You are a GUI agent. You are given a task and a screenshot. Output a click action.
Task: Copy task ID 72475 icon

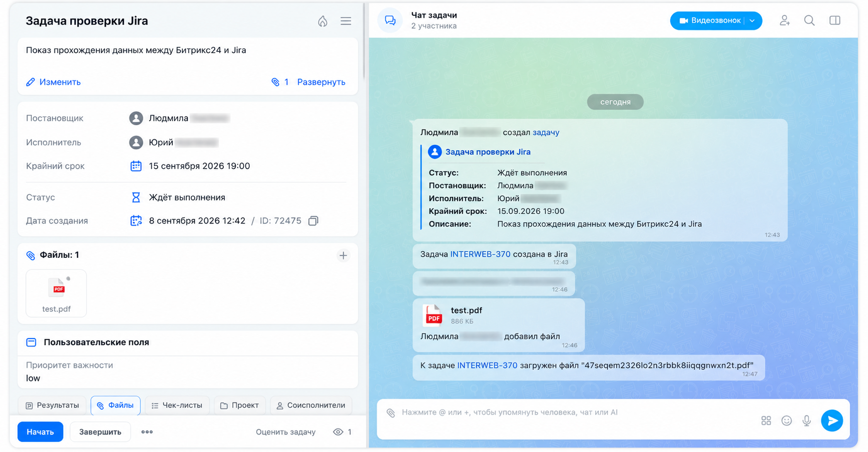[x=313, y=221]
